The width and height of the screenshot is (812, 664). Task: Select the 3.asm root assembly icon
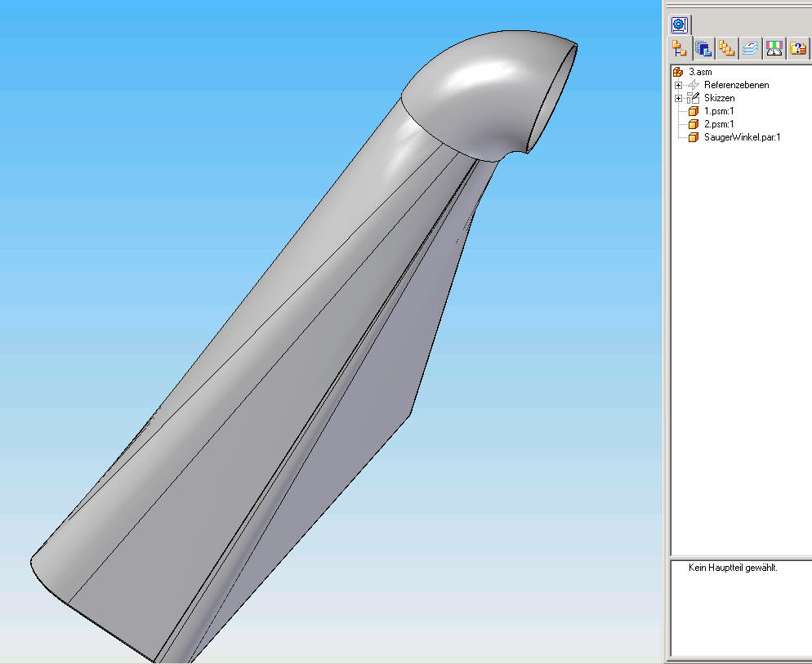(678, 72)
